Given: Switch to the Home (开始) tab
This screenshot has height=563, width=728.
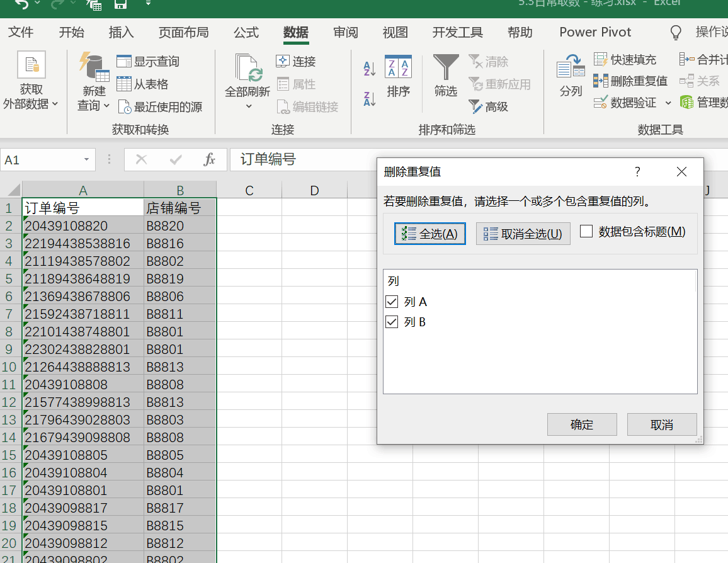Looking at the screenshot, I should [72, 32].
